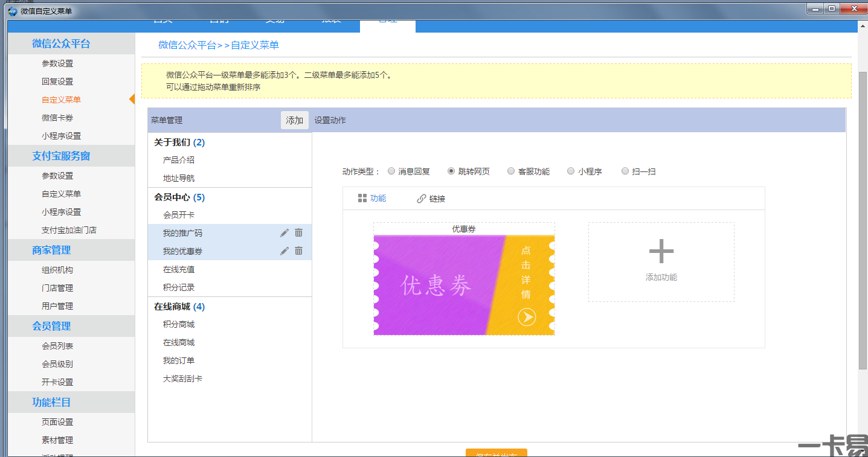
Task: Click the 添加功能 label in the placeholder box
Action: [x=661, y=277]
